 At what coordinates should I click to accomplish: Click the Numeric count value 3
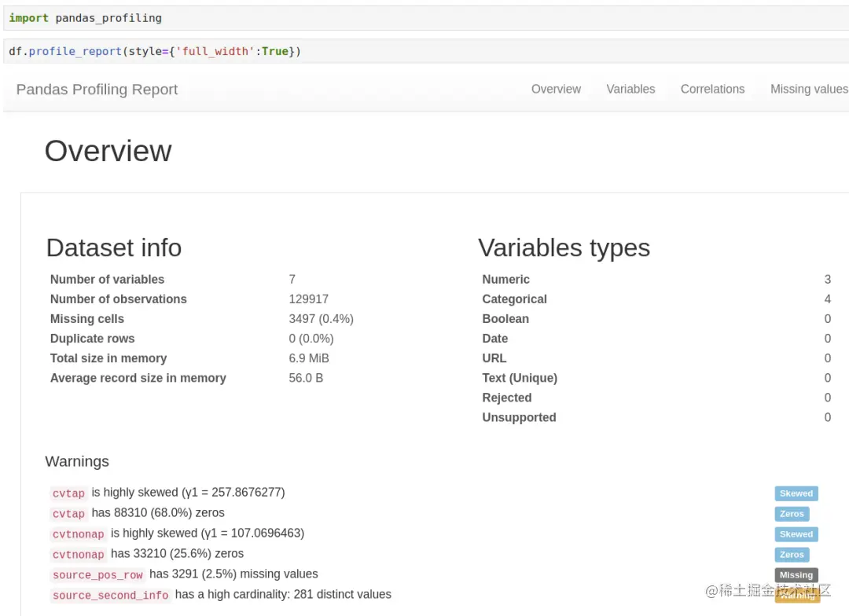827,279
